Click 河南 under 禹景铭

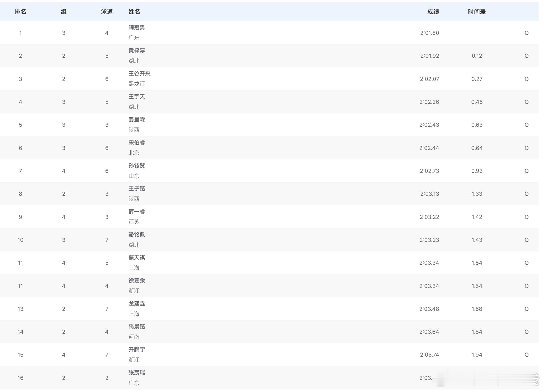134,337
